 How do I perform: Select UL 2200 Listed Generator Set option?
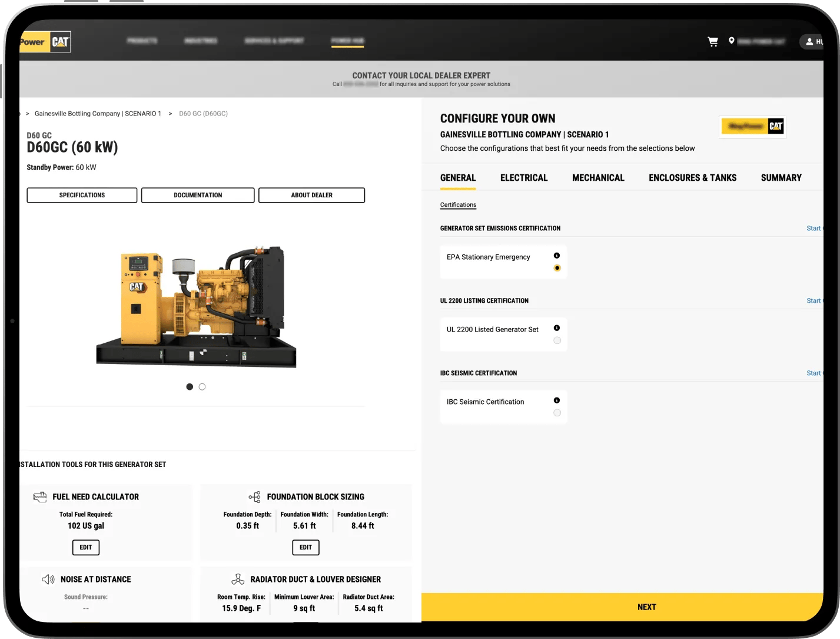click(557, 340)
